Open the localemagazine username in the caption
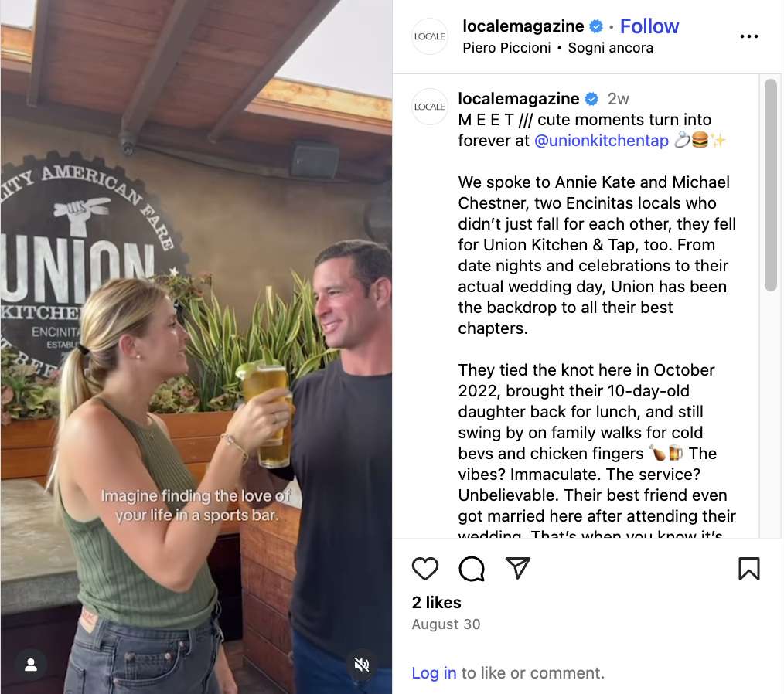This screenshot has width=784, height=694. pyautogui.click(x=519, y=99)
